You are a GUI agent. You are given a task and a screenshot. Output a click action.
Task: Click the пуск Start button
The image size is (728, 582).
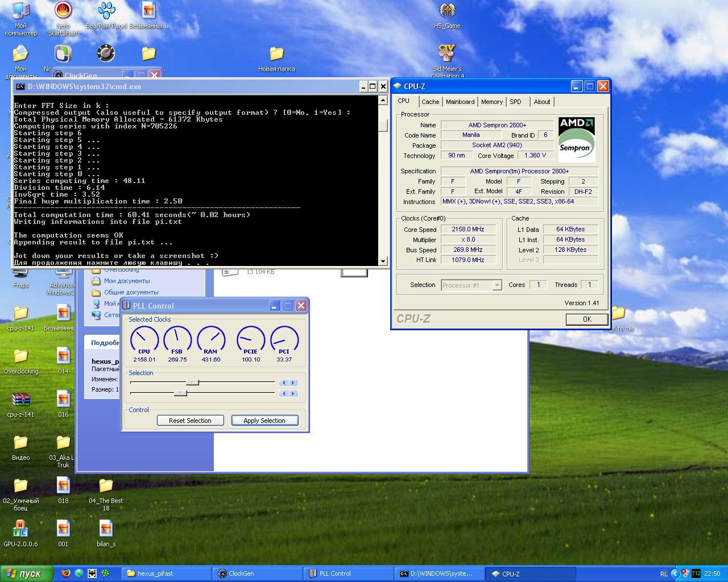tap(27, 573)
